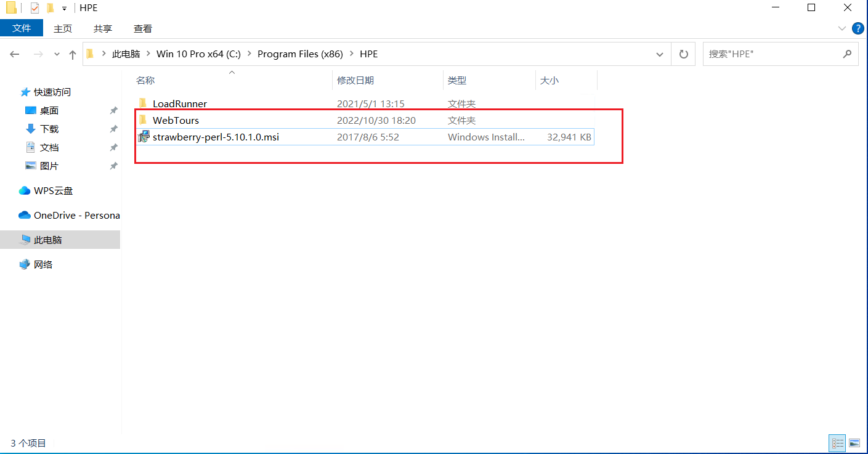Click the 2022/10/30 18:20 date cell

click(x=376, y=120)
